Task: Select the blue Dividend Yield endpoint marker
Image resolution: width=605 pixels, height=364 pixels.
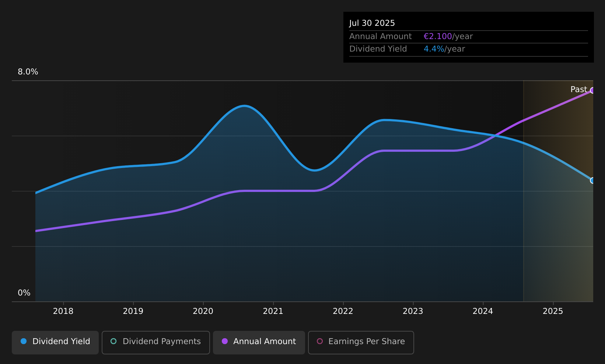Action: pyautogui.click(x=592, y=181)
